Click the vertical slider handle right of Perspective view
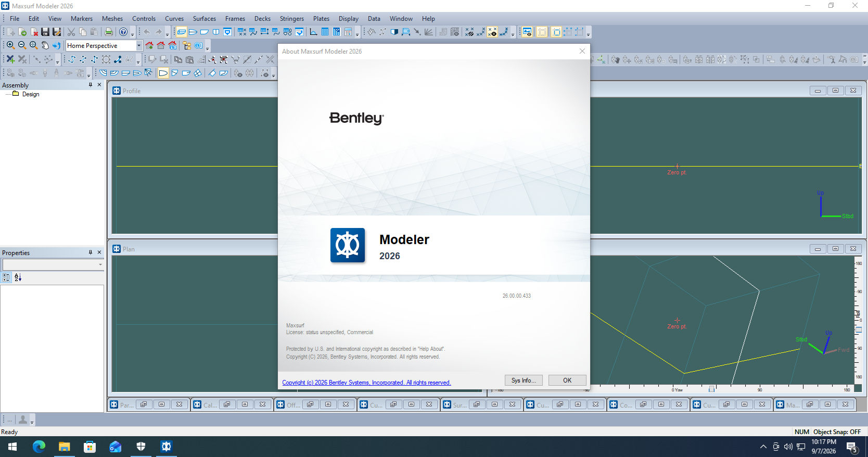 [x=859, y=330]
